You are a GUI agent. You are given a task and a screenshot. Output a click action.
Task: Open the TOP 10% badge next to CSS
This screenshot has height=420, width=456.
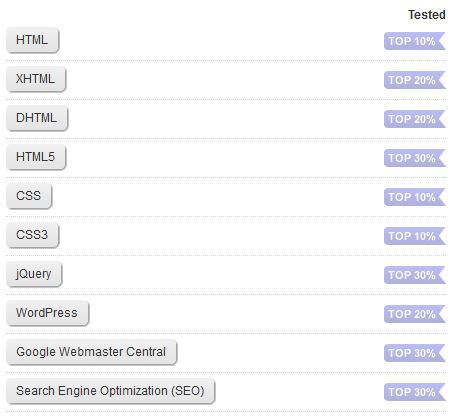(415, 197)
